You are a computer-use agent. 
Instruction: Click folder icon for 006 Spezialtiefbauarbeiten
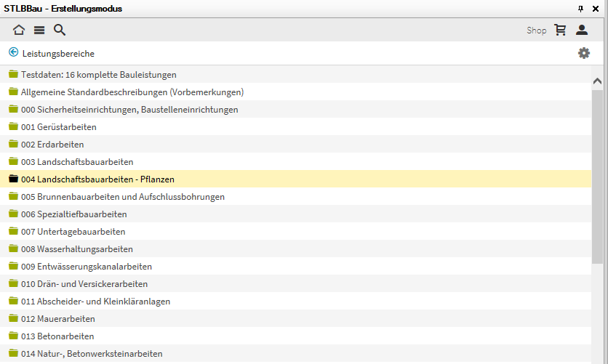14,213
